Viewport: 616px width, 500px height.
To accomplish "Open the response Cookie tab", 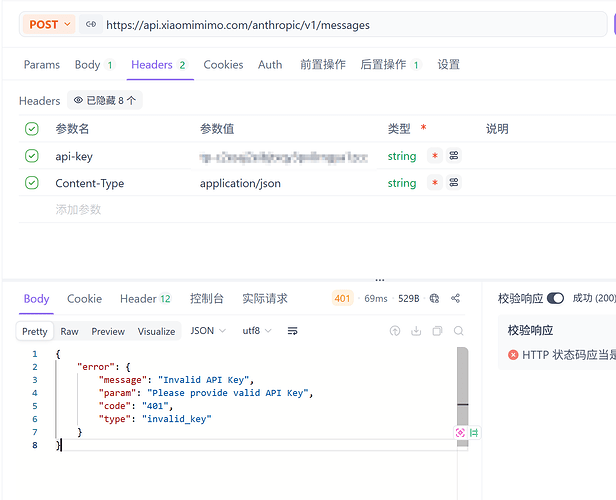I will [x=84, y=299].
